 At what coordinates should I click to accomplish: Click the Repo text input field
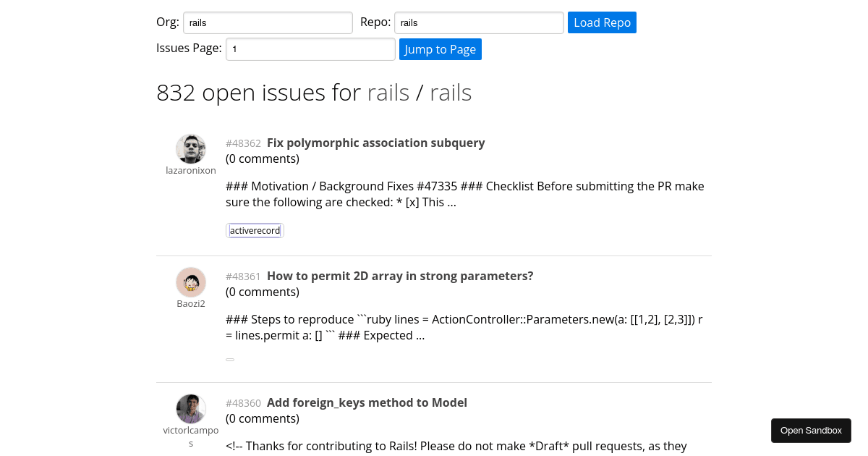click(x=478, y=22)
